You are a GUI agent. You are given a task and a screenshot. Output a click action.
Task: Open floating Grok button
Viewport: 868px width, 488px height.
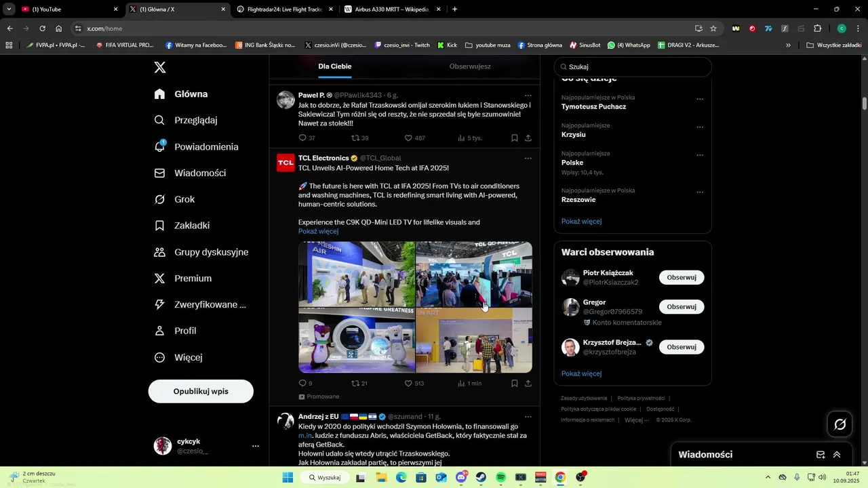[840, 424]
